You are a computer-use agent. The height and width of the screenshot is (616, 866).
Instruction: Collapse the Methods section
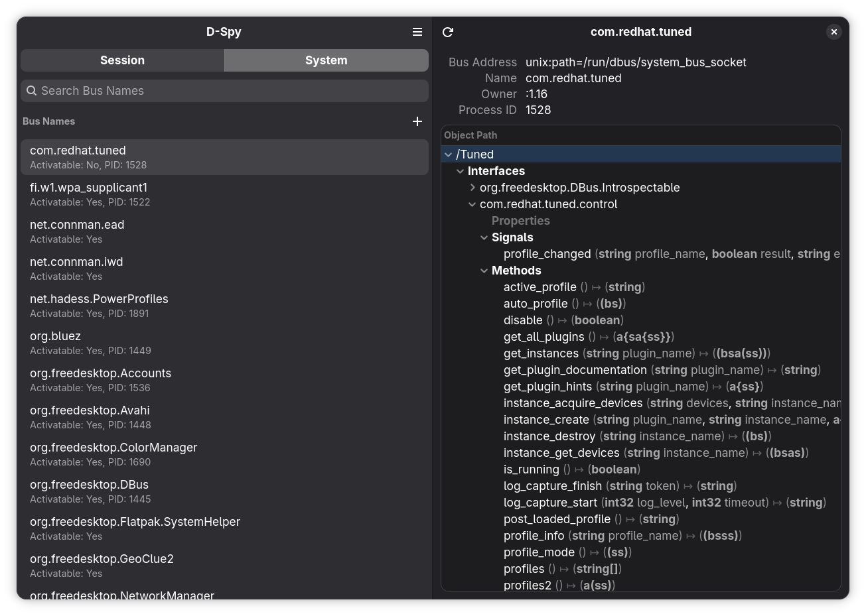point(484,271)
